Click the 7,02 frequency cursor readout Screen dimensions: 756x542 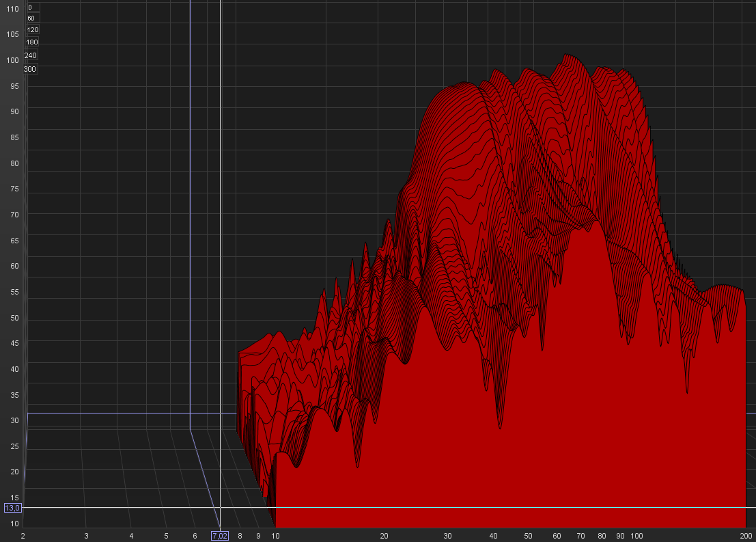(219, 536)
